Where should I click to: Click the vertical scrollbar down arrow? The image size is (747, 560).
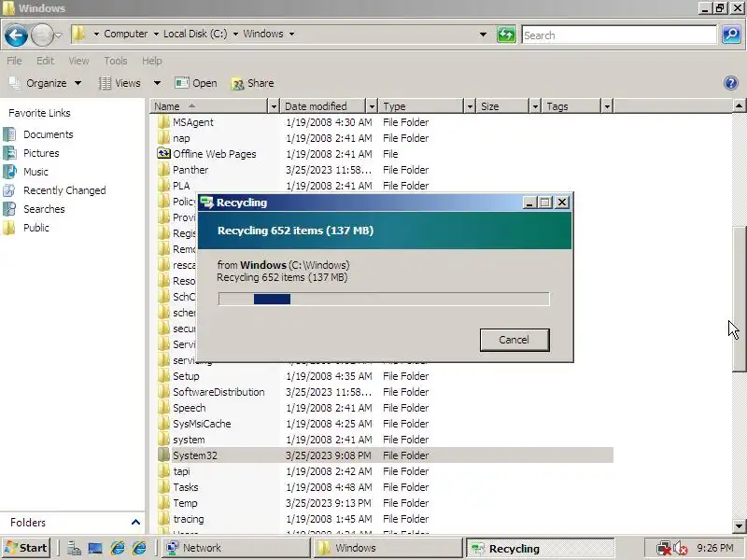[739, 525]
